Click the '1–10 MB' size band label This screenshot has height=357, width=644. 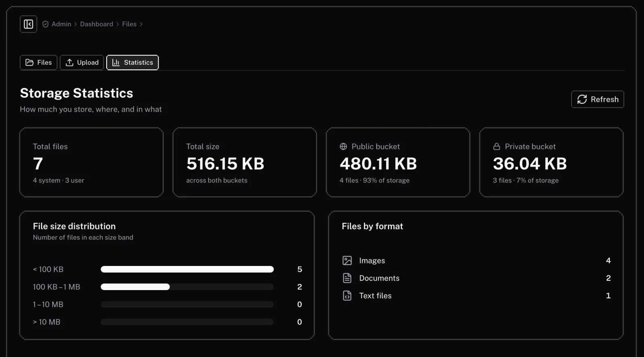click(x=48, y=305)
